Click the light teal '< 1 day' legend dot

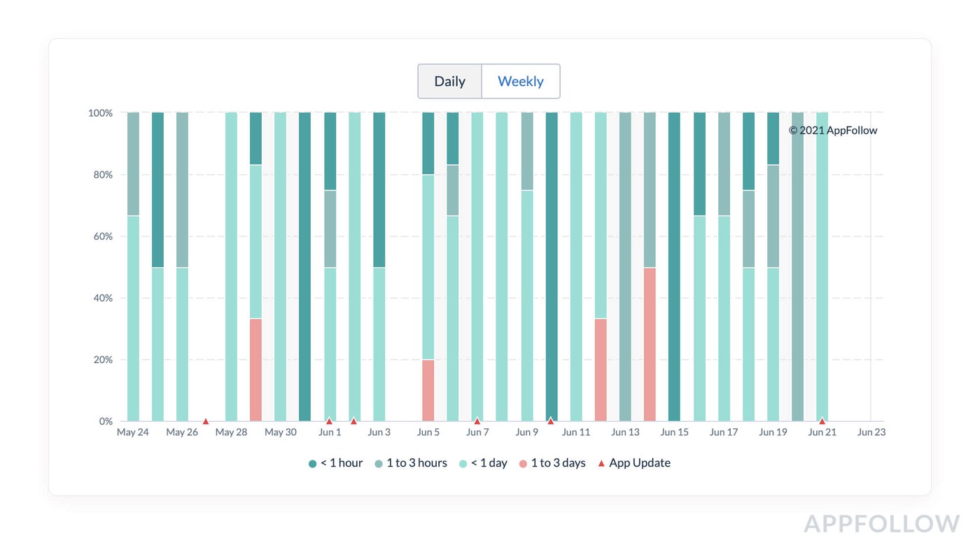462,463
